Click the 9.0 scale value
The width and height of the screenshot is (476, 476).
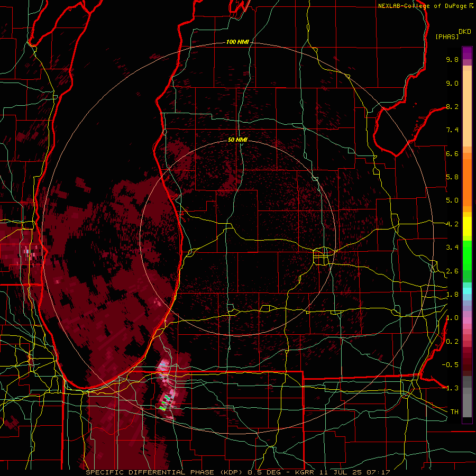pyautogui.click(x=452, y=83)
